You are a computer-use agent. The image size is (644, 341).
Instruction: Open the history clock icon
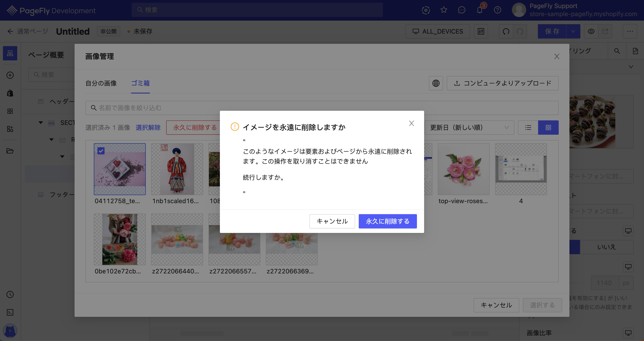click(x=10, y=294)
